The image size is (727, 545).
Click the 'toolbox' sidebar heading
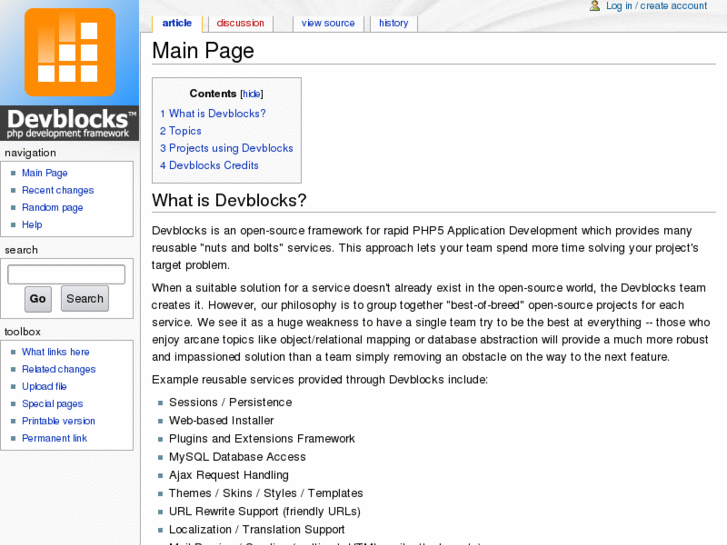point(22,332)
